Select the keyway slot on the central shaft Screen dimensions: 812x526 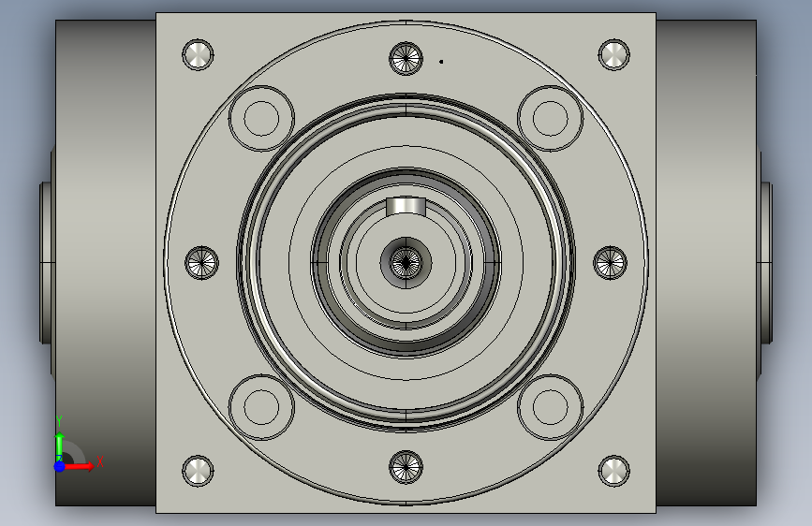[406, 206]
